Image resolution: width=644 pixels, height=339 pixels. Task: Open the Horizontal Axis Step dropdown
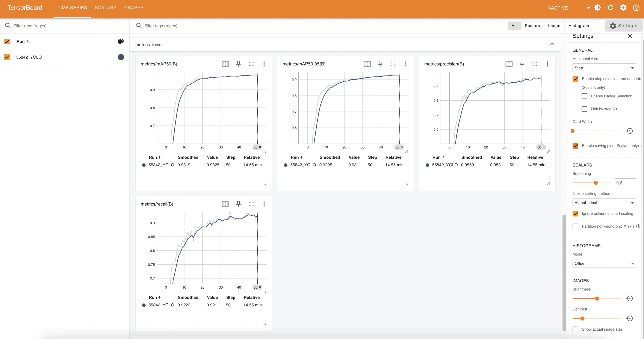[x=604, y=68]
